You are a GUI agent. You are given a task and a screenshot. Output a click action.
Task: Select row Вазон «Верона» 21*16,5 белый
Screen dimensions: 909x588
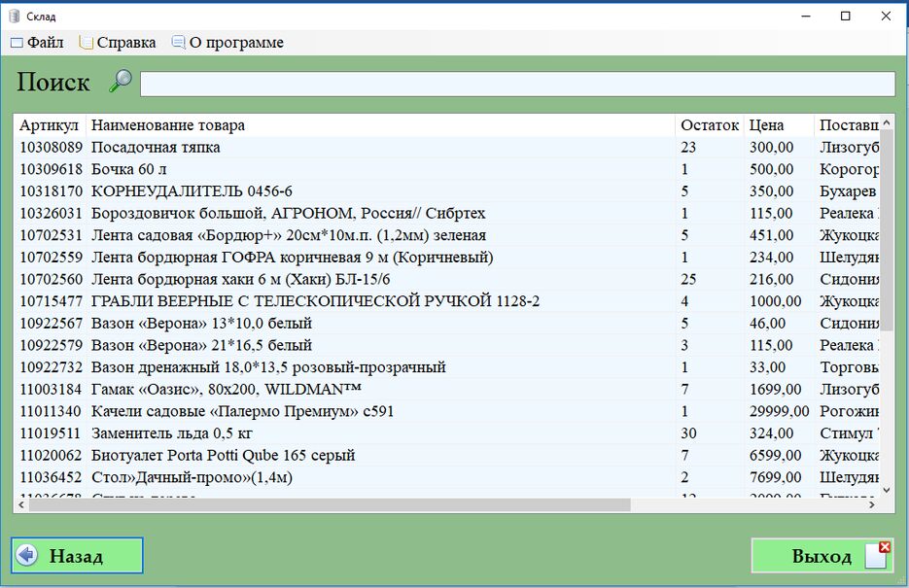[446, 345]
